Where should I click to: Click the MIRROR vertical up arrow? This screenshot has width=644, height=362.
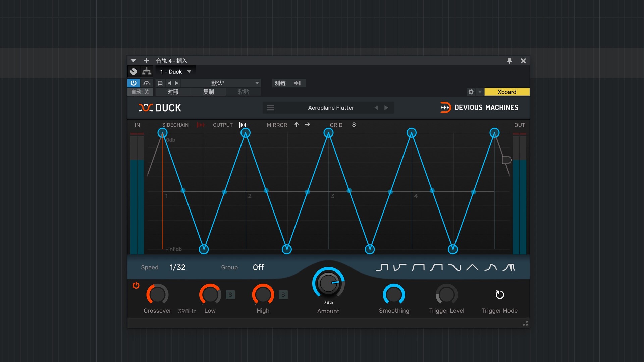tap(297, 125)
